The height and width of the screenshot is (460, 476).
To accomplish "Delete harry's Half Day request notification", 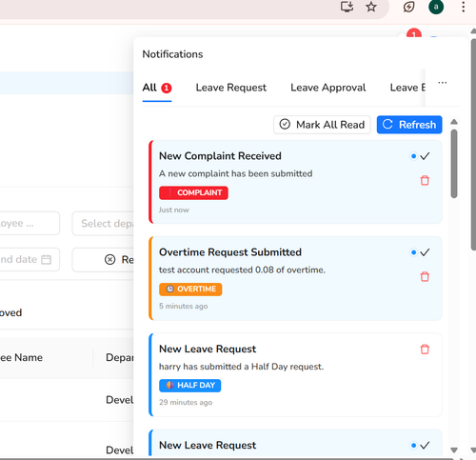I will coord(425,350).
